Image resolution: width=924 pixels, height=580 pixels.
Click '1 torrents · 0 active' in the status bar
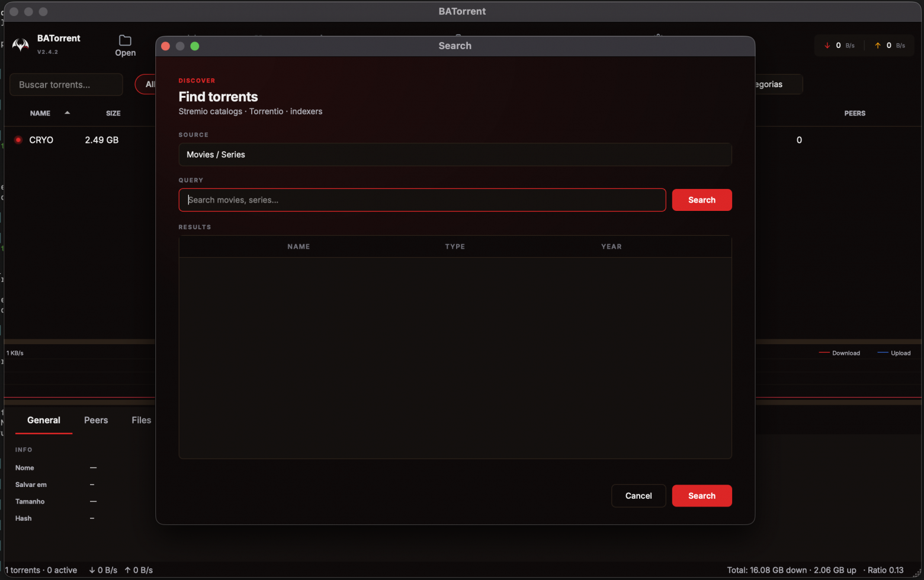(x=41, y=570)
